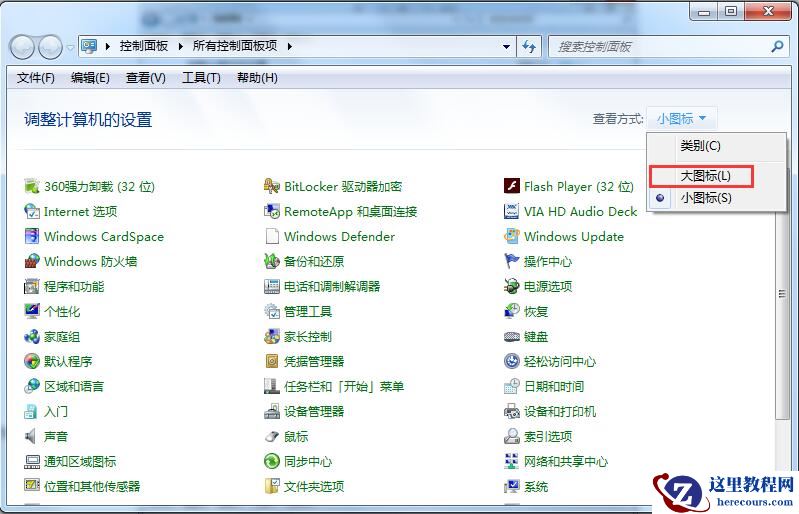
Task: Click the RemoteApp 和桌面连接 icon
Action: [x=272, y=211]
